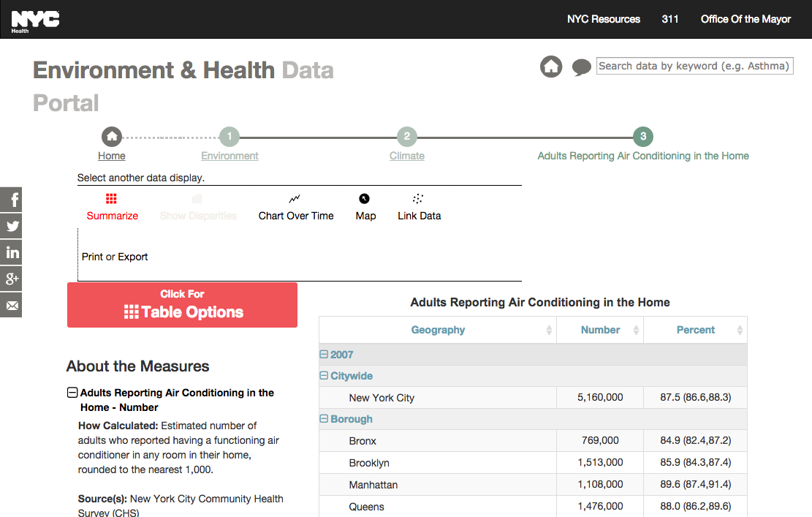Image resolution: width=812 pixels, height=517 pixels.
Task: Sort table by Percent column
Action: point(695,330)
